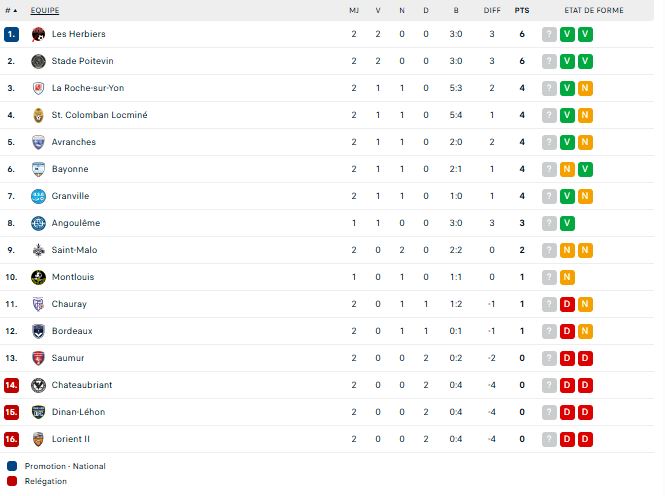The height and width of the screenshot is (496, 665).
Task: Sort table by the # rank column
Action: [x=11, y=11]
